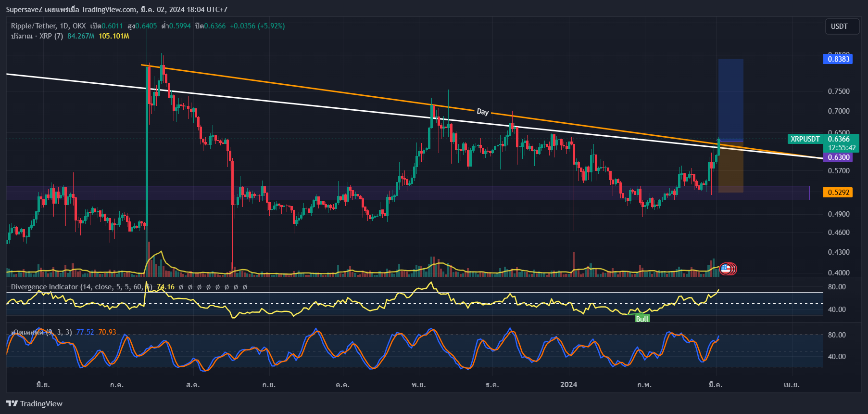The image size is (868, 414).
Task: Click the orange stop-loss zone of the long position
Action: coord(731,167)
